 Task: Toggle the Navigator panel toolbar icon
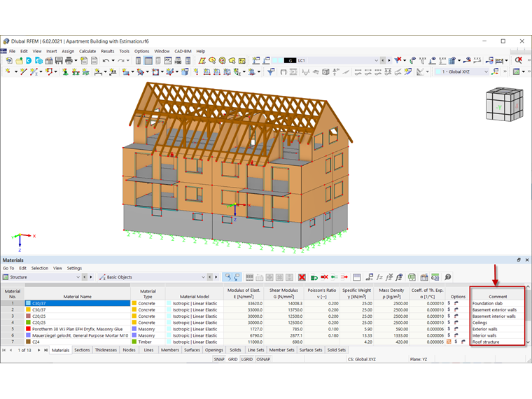pos(138,61)
